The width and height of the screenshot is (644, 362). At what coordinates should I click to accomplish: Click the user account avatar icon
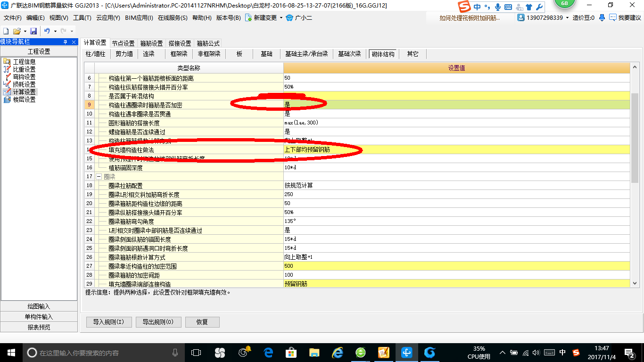point(521,17)
